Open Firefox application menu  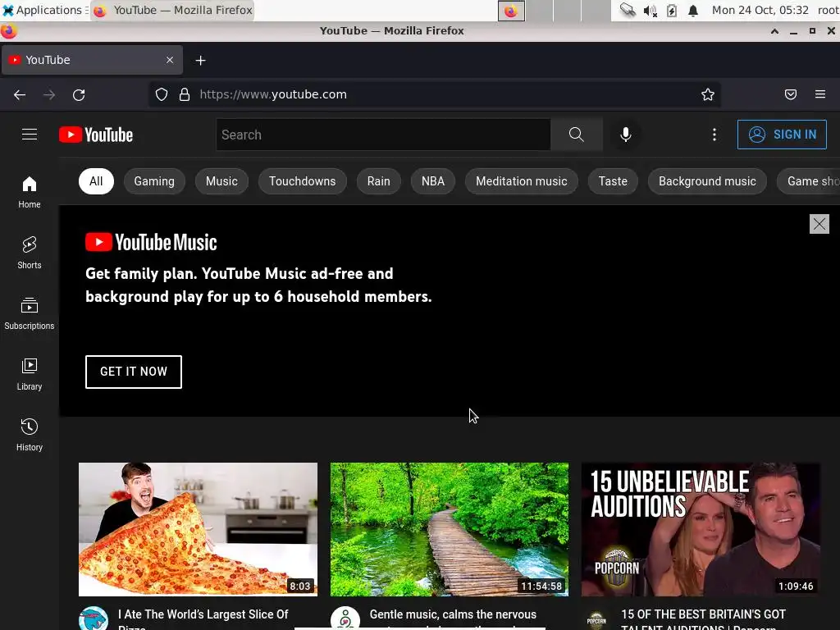point(820,95)
